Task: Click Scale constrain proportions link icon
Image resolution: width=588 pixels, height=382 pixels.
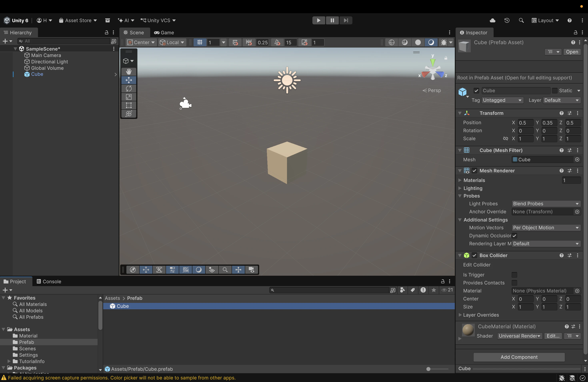Action: point(505,139)
